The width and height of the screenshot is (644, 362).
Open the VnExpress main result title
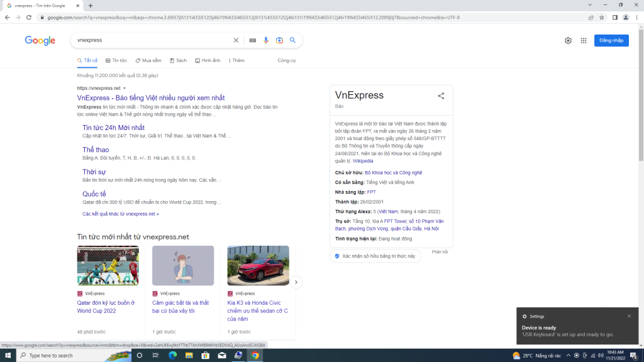pos(151,97)
